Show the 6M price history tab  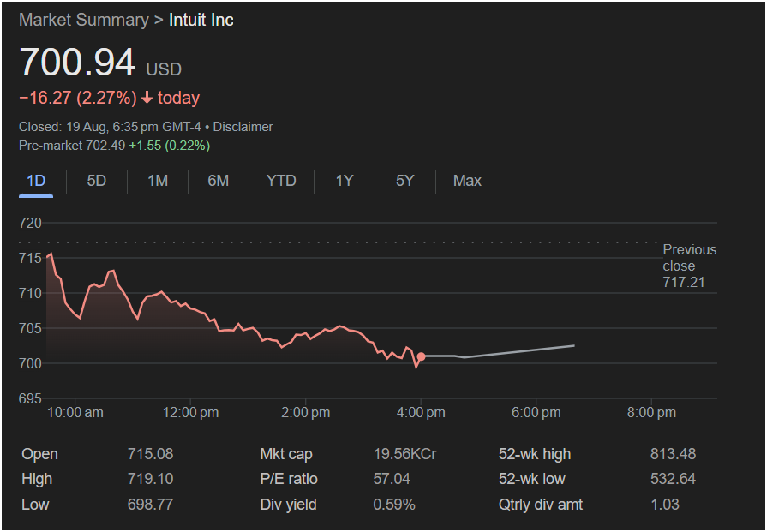point(219,181)
